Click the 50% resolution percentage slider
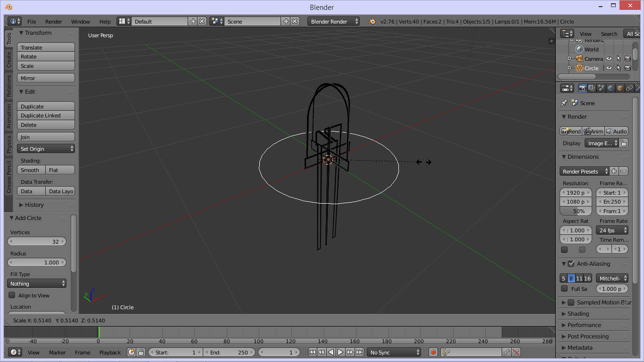 tap(576, 211)
